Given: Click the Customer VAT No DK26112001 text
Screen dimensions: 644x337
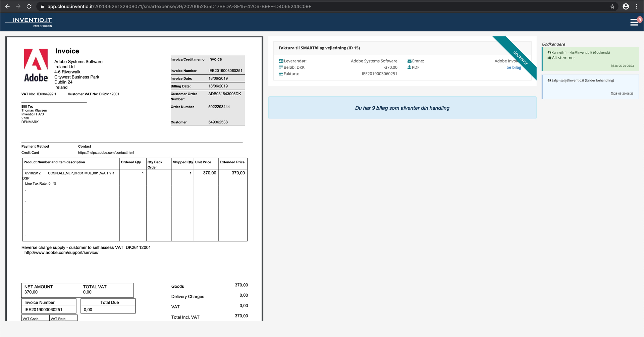Looking at the screenshot, I should click(93, 94).
